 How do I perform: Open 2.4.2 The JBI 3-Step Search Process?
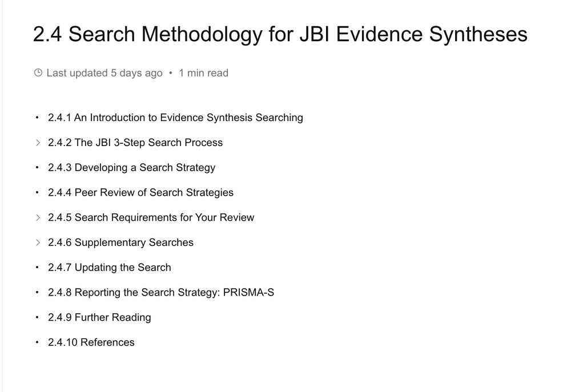tap(135, 143)
